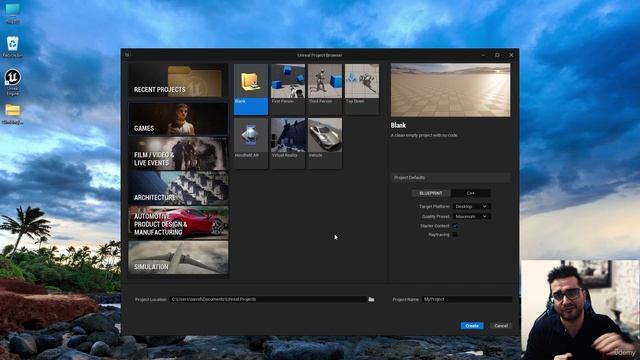Image resolution: width=640 pixels, height=360 pixels.
Task: Select the Handheld AR template
Action: (251, 143)
